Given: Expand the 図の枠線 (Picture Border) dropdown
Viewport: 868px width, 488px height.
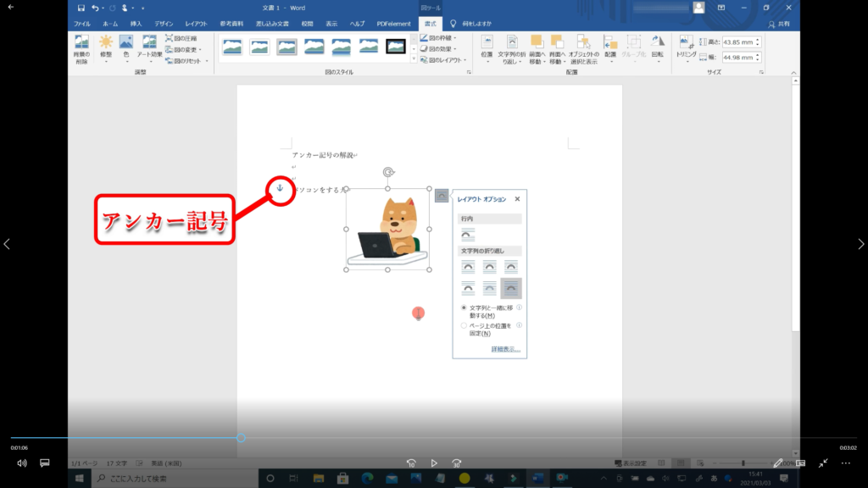Looking at the screenshot, I should tap(441, 38).
